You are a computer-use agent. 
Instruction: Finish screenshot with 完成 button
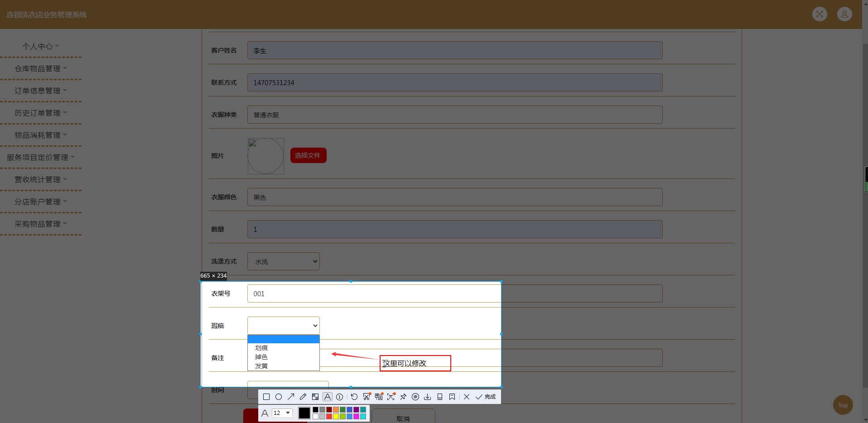[x=486, y=397]
